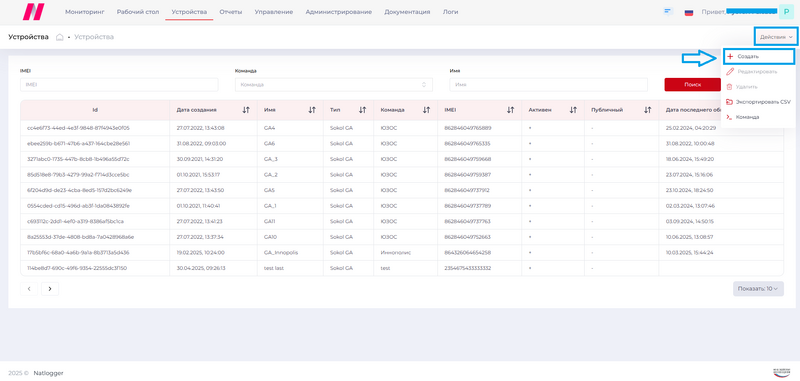The width and height of the screenshot is (800, 381).
Task: Click the pencil icon next to Редактировать
Action: [x=730, y=72]
